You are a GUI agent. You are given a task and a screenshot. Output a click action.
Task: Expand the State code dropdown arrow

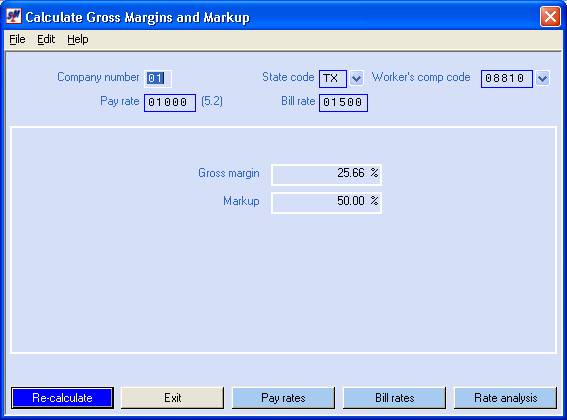tap(357, 78)
